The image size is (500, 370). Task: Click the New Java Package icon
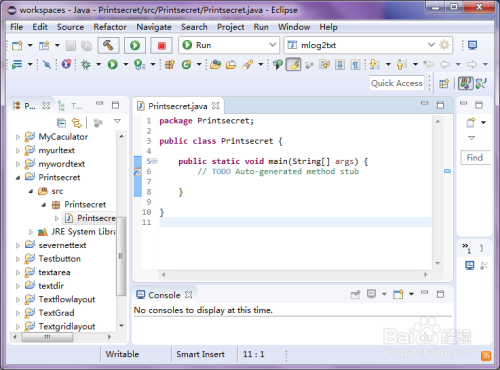coord(170,64)
